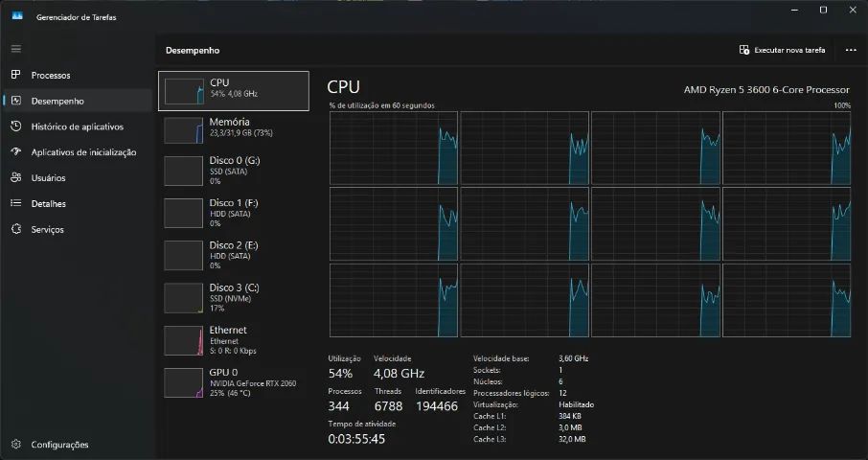Click the 4,08 GHz Velocidade value
Screen dimensions: 868x460
point(400,373)
